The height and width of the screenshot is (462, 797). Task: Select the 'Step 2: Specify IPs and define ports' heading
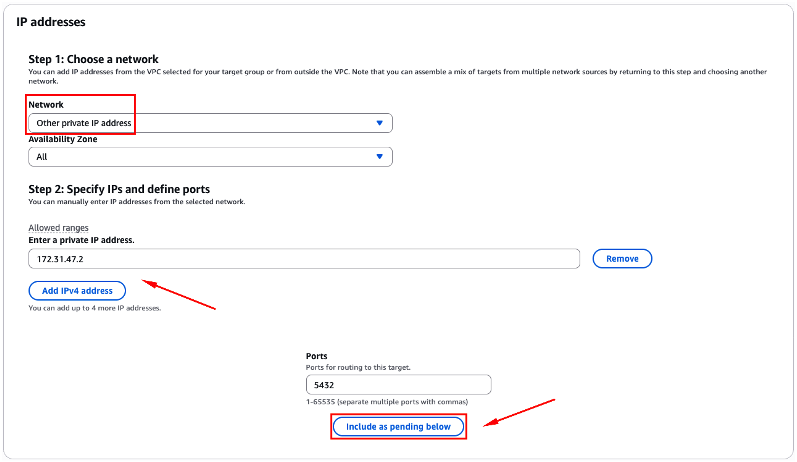(119, 189)
